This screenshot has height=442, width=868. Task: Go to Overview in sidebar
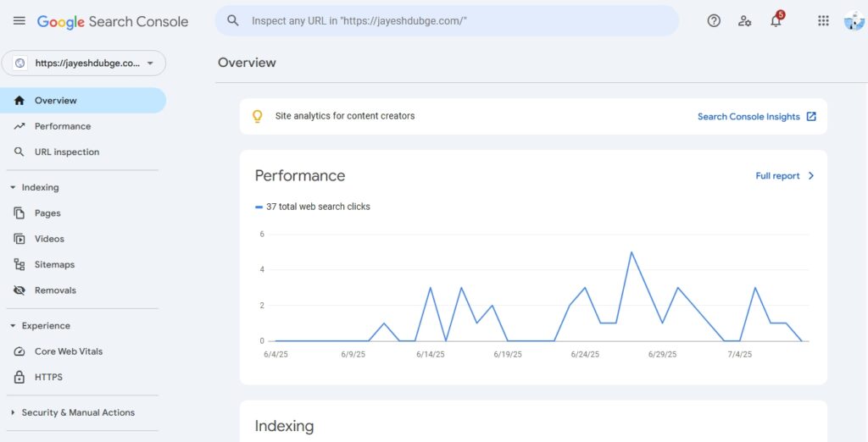(83, 101)
